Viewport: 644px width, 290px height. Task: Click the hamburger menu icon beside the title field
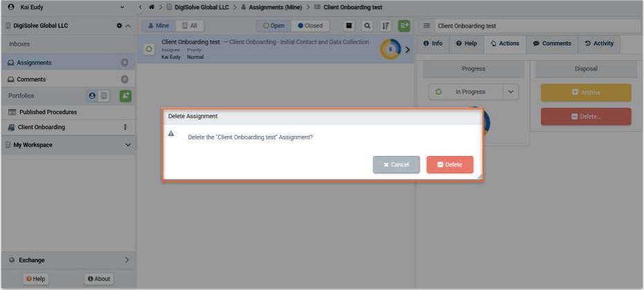point(427,26)
